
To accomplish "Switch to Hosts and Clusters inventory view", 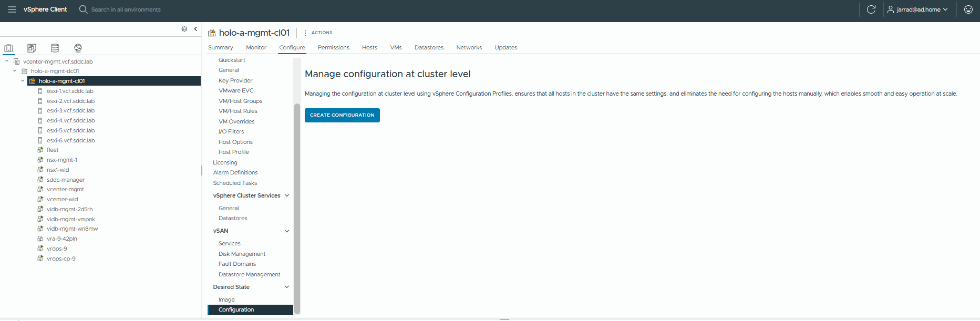I will coord(9,48).
